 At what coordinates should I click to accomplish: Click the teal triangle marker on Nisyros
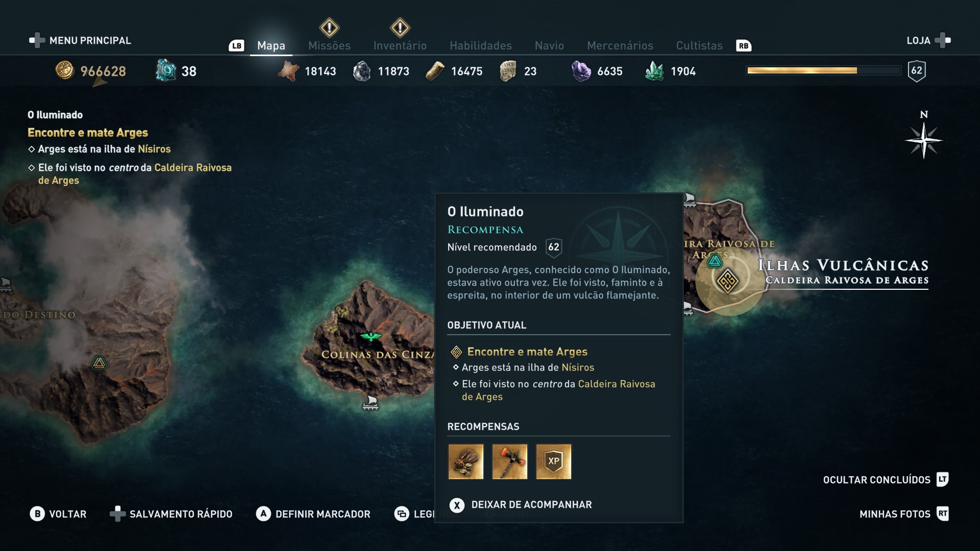click(715, 262)
